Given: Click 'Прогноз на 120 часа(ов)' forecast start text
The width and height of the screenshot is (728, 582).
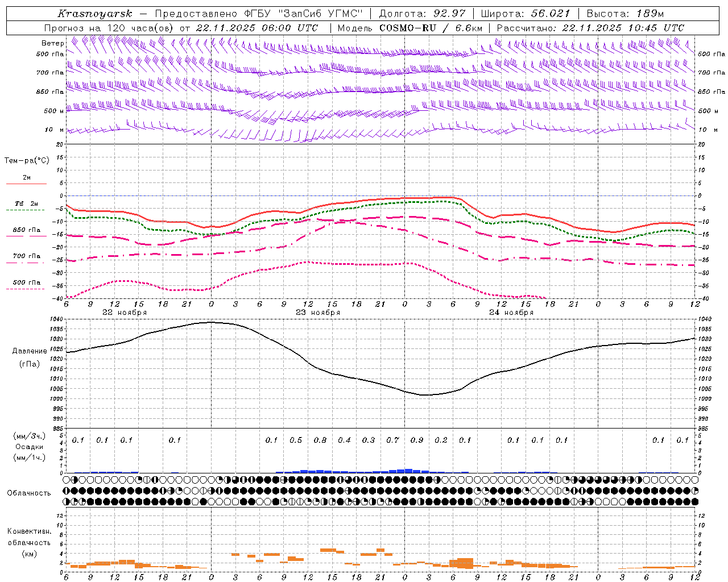Looking at the screenshot, I should 110,28.
